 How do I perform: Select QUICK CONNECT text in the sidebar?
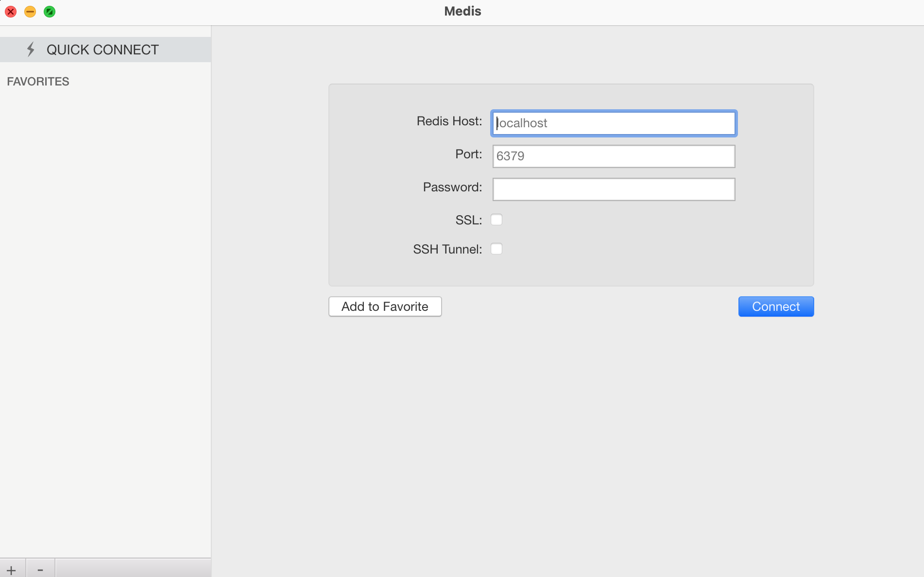(103, 50)
